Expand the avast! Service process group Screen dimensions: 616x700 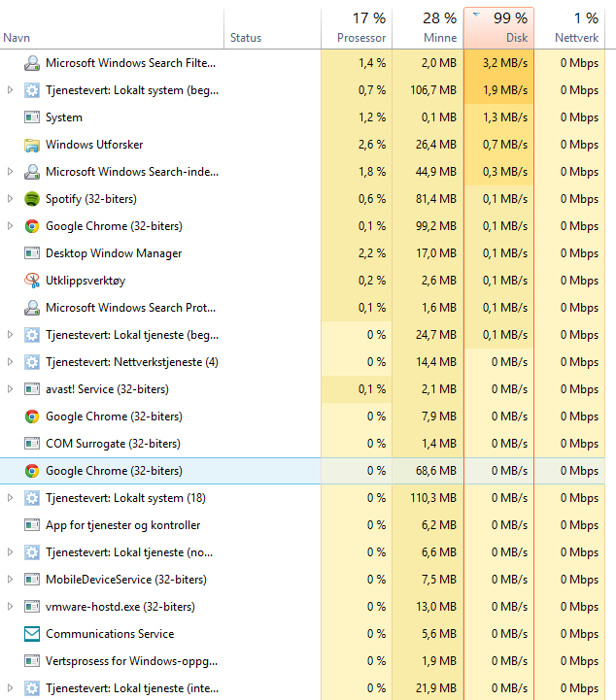10,389
